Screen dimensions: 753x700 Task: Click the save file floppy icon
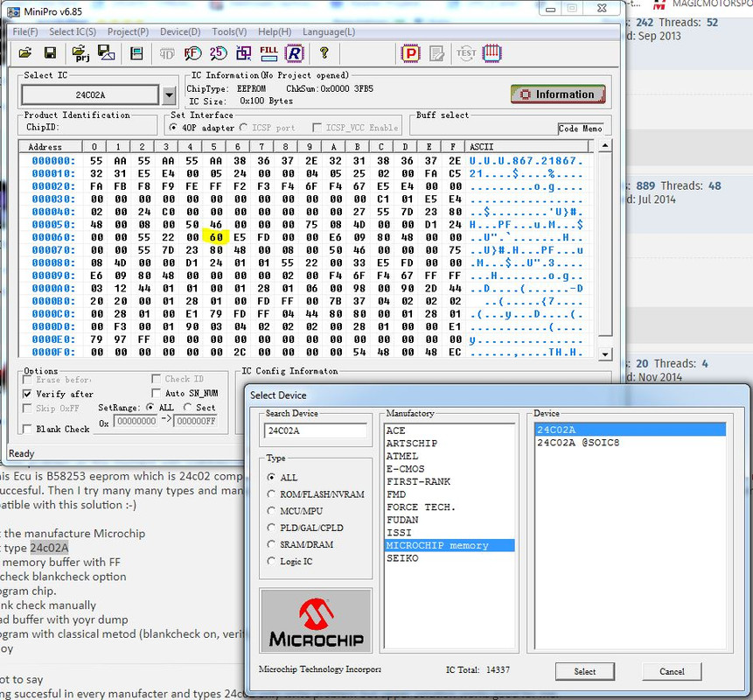pyautogui.click(x=50, y=52)
